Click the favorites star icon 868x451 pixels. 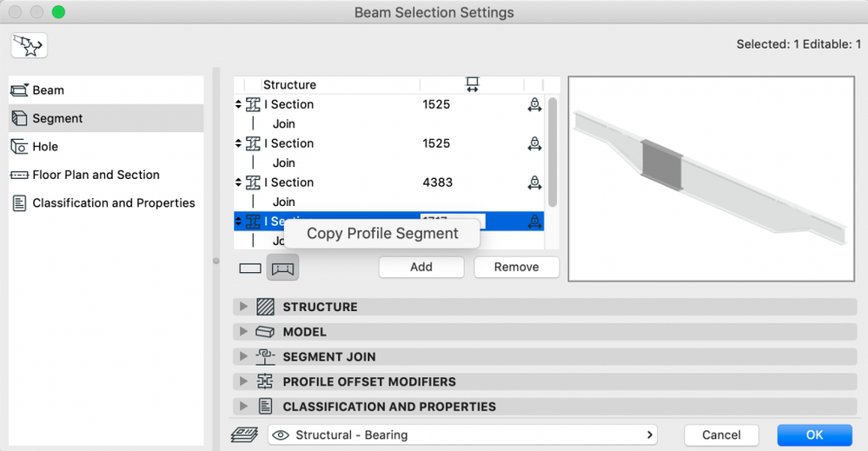tap(30, 46)
